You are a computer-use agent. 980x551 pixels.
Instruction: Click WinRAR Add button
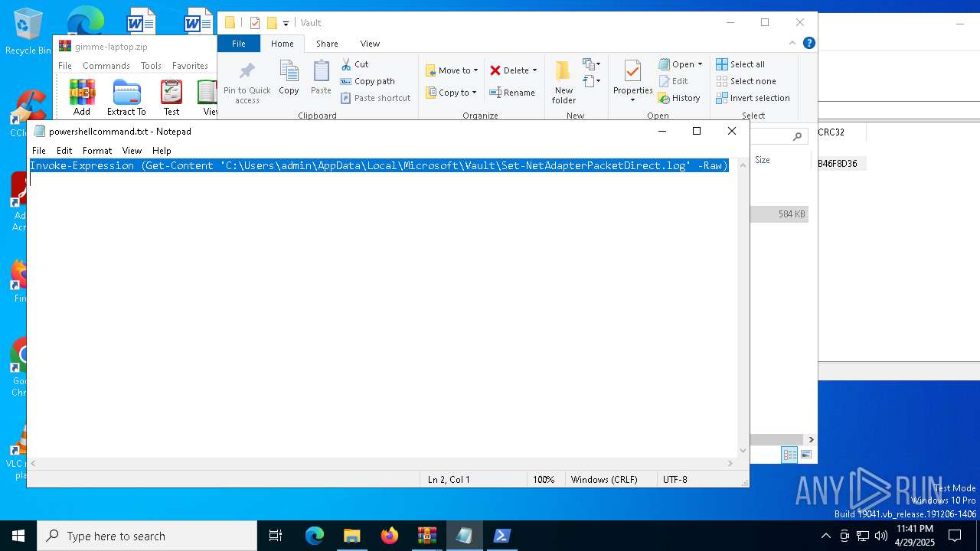tap(82, 97)
